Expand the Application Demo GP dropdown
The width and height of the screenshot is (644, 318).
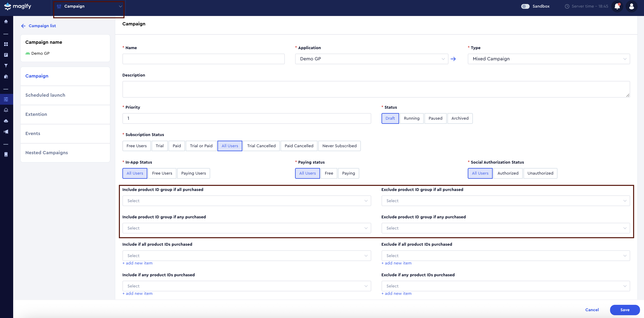(x=372, y=59)
